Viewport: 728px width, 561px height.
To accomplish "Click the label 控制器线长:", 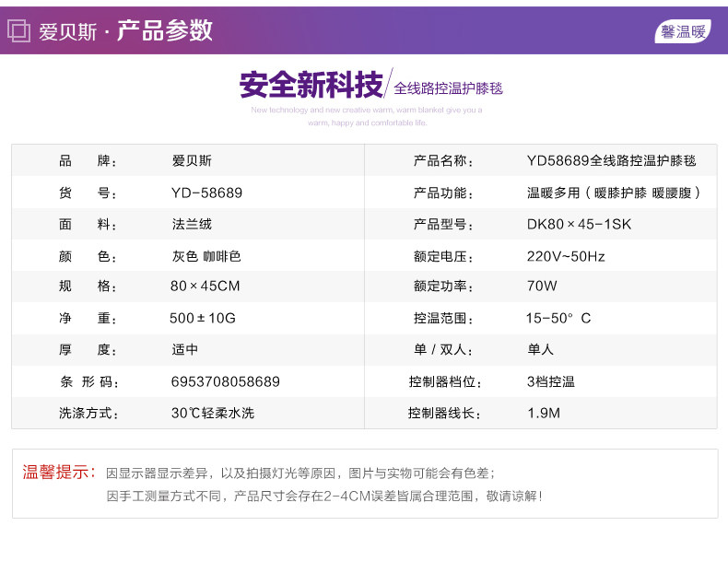I will point(444,413).
